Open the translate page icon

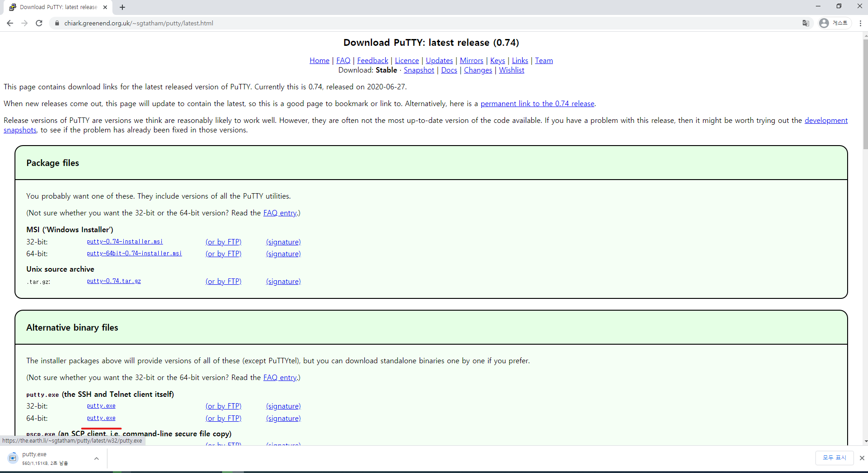(x=805, y=23)
